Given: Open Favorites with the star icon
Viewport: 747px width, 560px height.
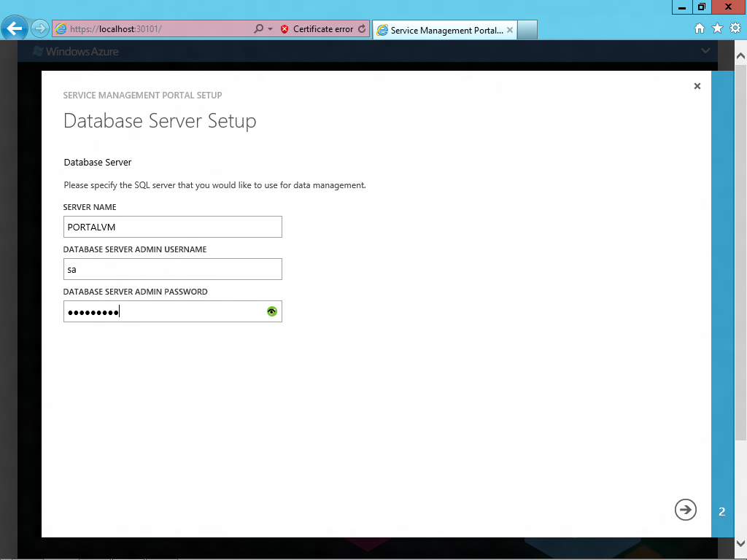Looking at the screenshot, I should [x=718, y=28].
